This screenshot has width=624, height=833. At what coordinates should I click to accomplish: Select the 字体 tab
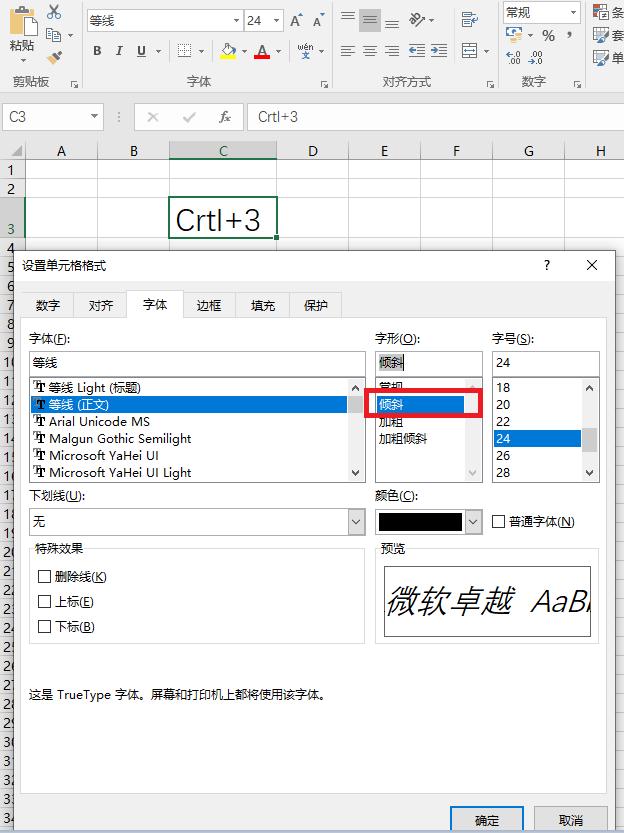(x=155, y=304)
